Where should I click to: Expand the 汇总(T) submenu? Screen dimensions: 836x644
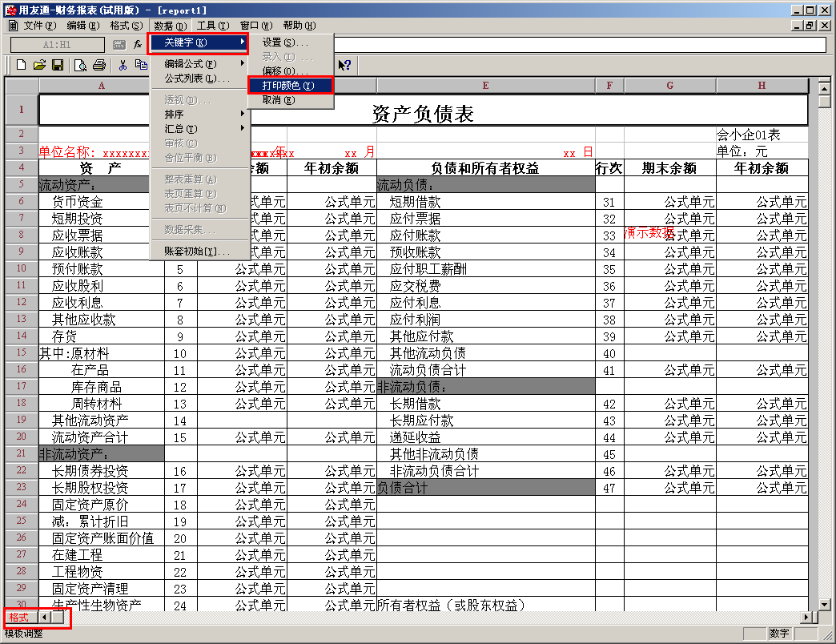point(199,128)
